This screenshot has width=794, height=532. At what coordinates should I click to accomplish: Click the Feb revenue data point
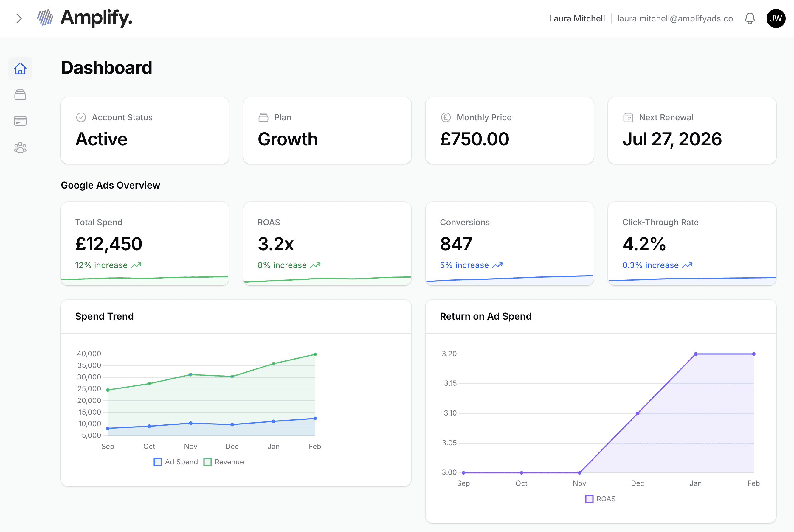[x=315, y=354]
